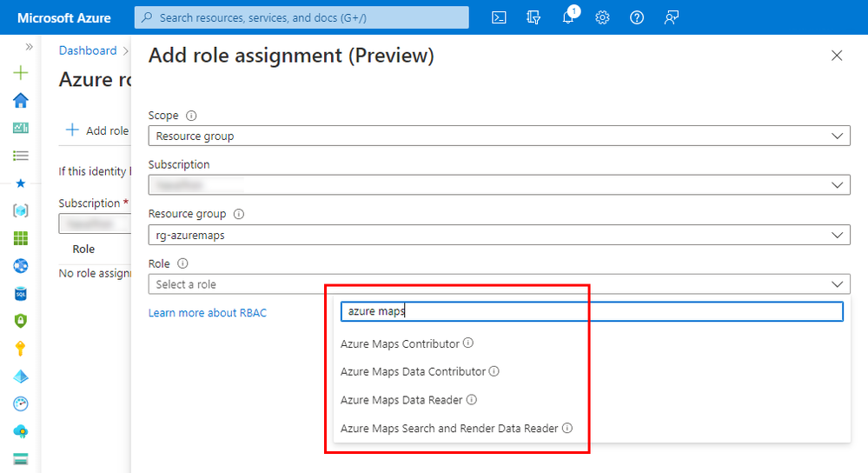This screenshot has width=868, height=473.
Task: Open Cloud Shell from the top bar
Action: tap(499, 17)
